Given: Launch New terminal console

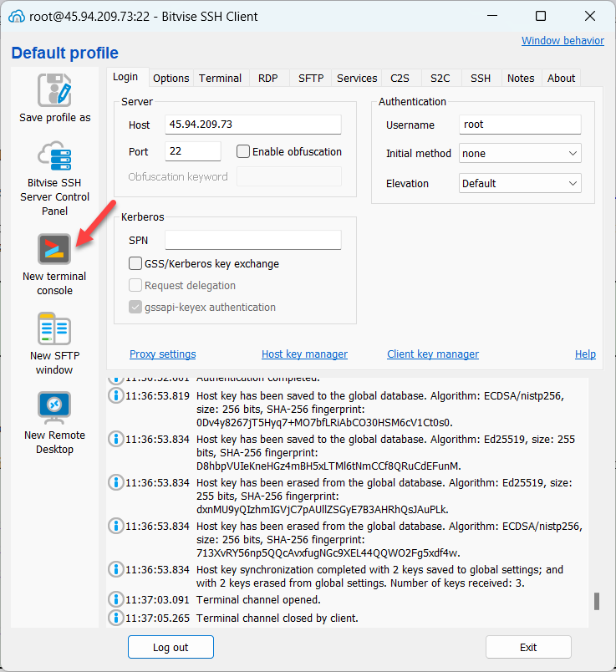Looking at the screenshot, I should pyautogui.click(x=54, y=250).
